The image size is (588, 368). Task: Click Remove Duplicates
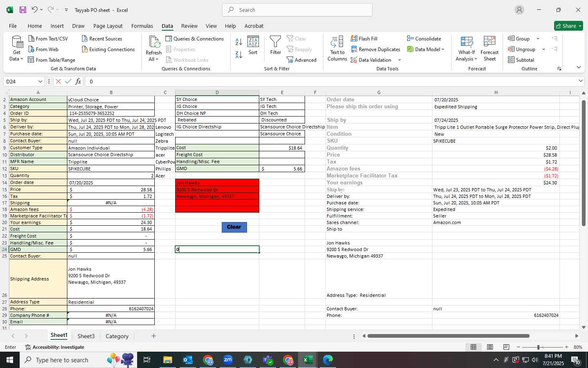coord(375,49)
